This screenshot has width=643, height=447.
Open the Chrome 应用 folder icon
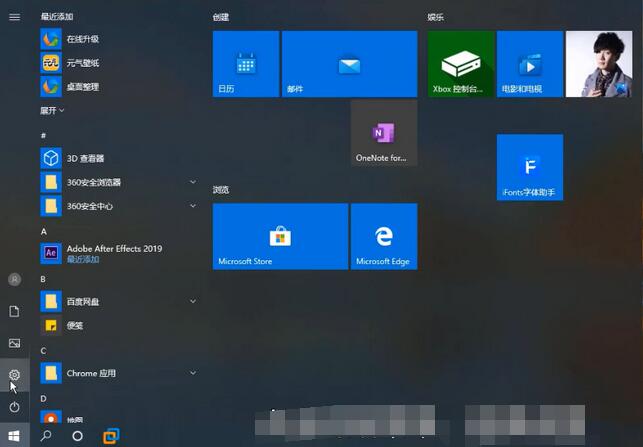51,373
